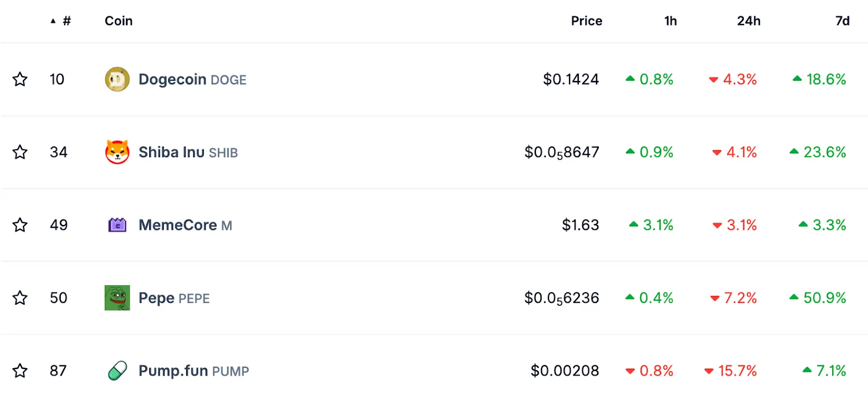The image size is (868, 400).
Task: Click the MemeCore purple logo icon
Action: [x=117, y=225]
